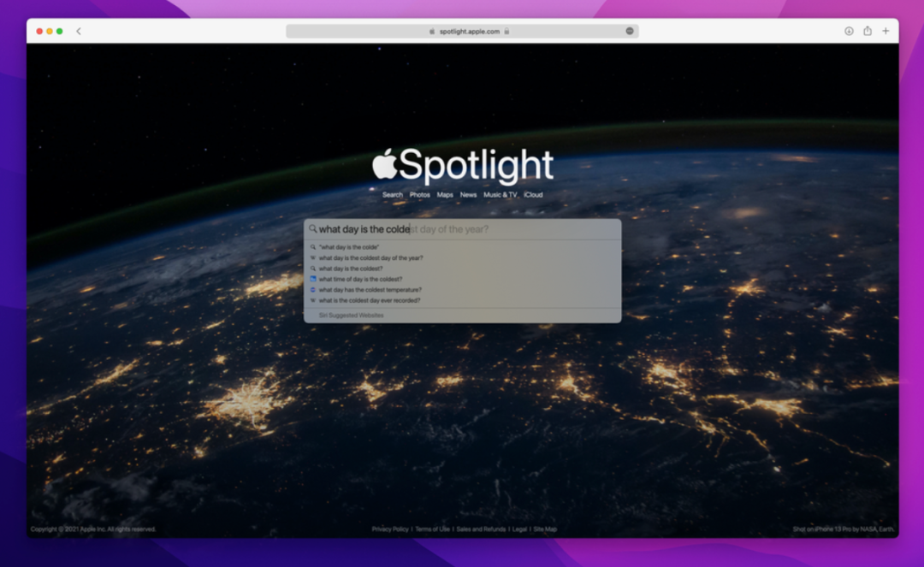
Task: Open a new tab with plus icon
Action: pyautogui.click(x=885, y=31)
